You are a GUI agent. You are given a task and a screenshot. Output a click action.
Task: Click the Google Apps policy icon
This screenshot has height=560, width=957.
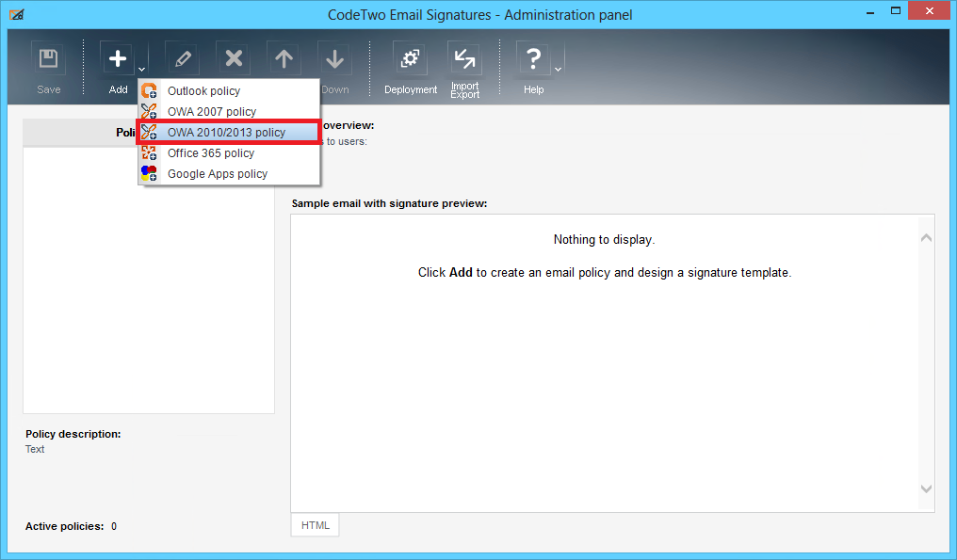[149, 174]
